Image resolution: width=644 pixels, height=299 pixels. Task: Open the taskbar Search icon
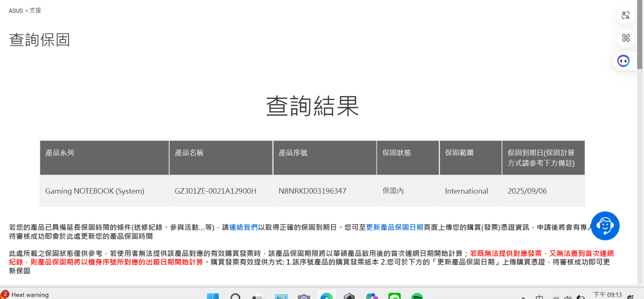(235, 296)
